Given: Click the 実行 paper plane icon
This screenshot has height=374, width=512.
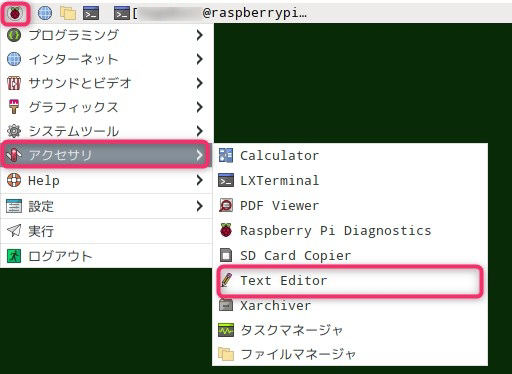Looking at the screenshot, I should [14, 231].
